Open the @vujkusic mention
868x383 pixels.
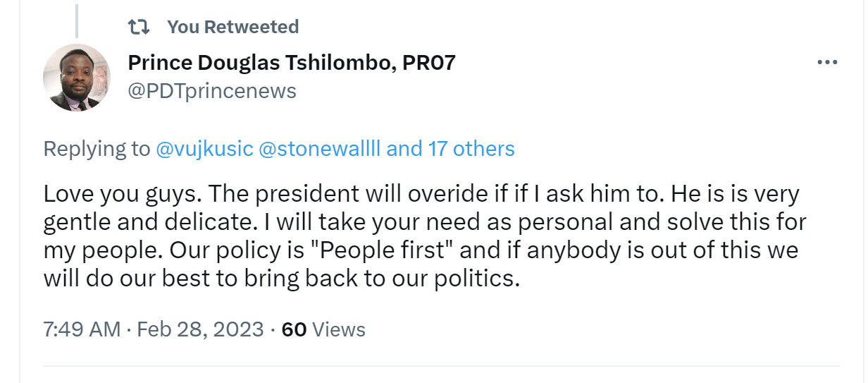pos(204,149)
